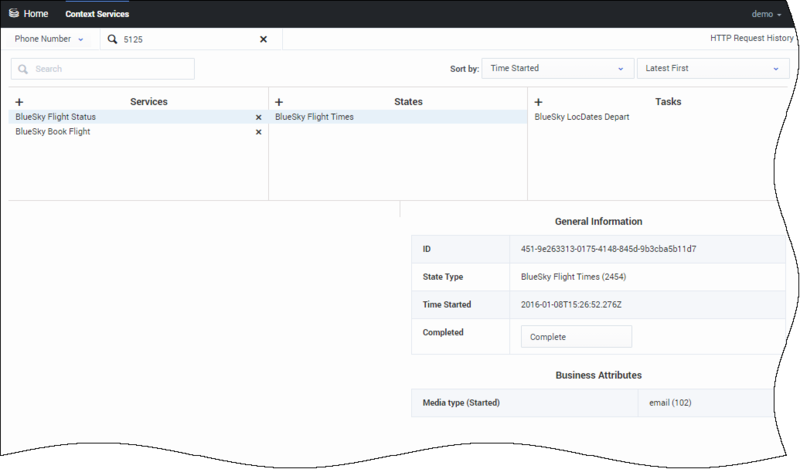
Task: Click the Search filter input field
Action: (x=103, y=69)
